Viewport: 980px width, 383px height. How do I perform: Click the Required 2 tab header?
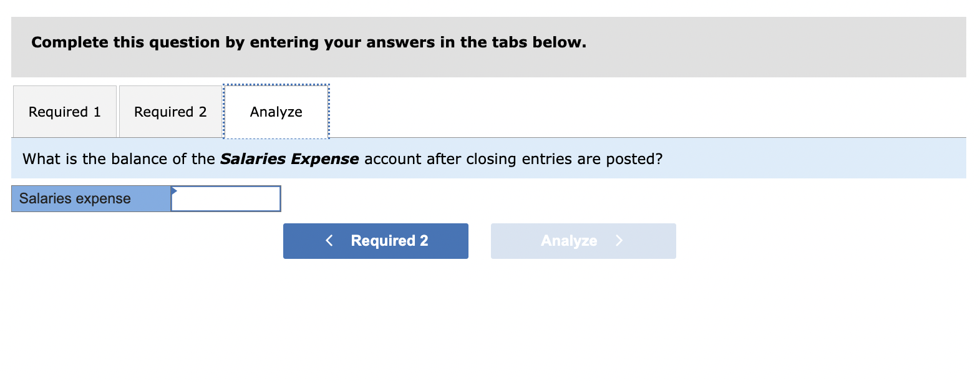(170, 112)
